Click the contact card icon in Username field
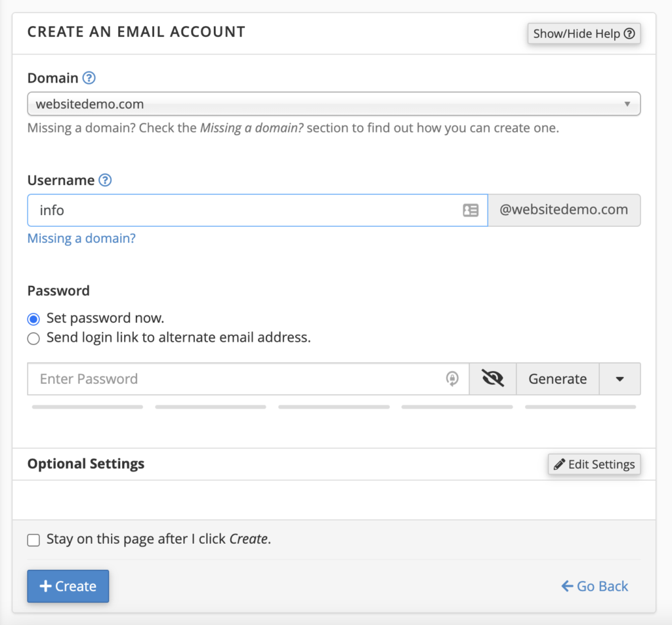 pyautogui.click(x=471, y=211)
